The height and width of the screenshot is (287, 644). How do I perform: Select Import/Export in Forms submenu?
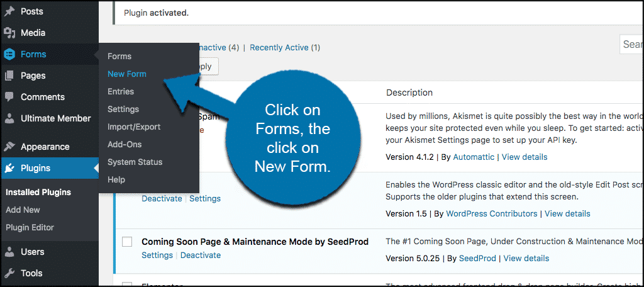pyautogui.click(x=134, y=127)
